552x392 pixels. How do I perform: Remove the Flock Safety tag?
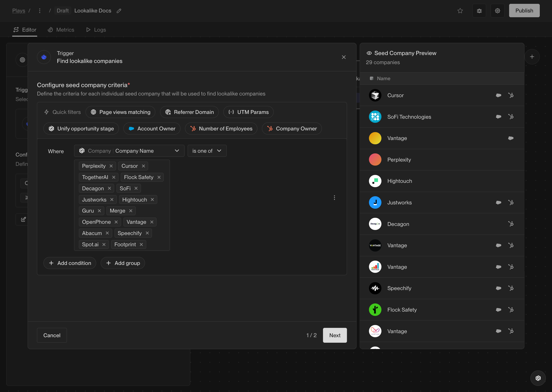[x=159, y=177]
